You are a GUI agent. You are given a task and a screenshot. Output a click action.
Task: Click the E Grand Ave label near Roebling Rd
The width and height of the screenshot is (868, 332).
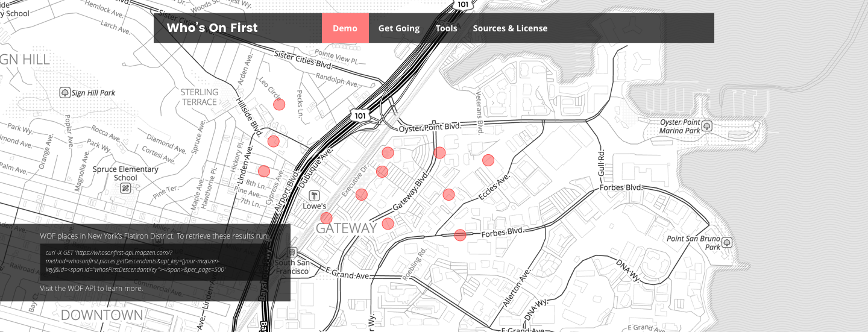click(x=347, y=273)
